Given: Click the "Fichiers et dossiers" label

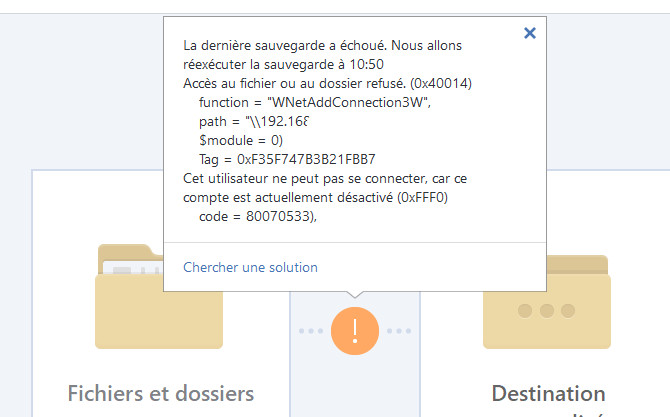Looking at the screenshot, I should [160, 393].
